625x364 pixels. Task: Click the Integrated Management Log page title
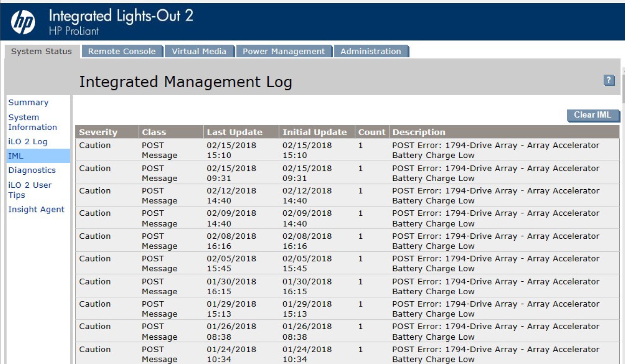(x=185, y=82)
